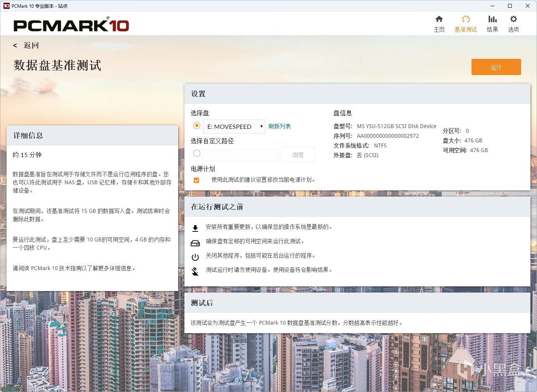Click the serial number AA000000000000002972
Image resolution: width=537 pixels, height=392 pixels.
[387, 136]
